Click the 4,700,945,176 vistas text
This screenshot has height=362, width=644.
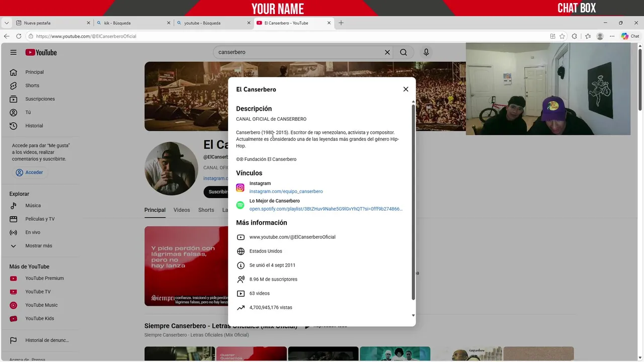(x=271, y=307)
